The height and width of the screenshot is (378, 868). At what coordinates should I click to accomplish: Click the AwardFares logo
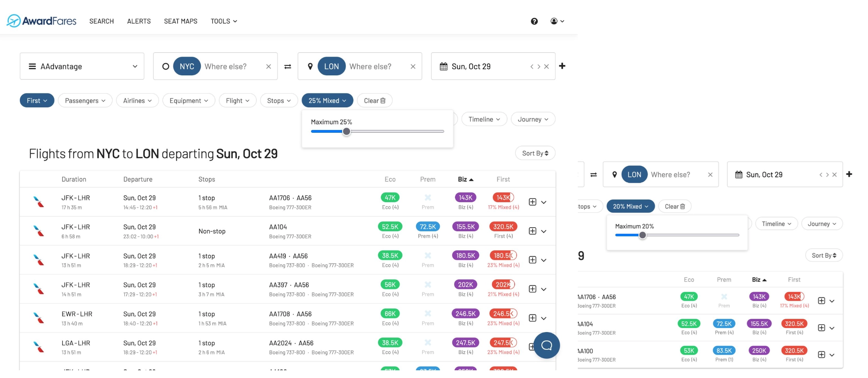42,21
